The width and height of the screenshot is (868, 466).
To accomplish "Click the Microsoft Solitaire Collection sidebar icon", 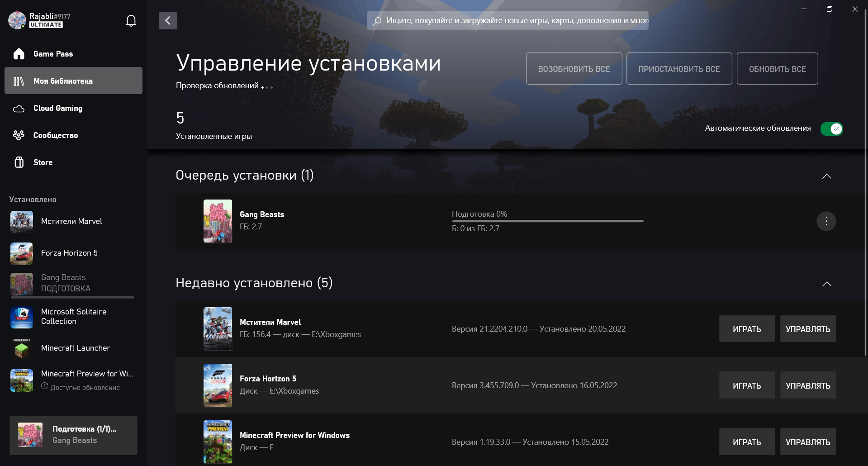I will click(22, 317).
